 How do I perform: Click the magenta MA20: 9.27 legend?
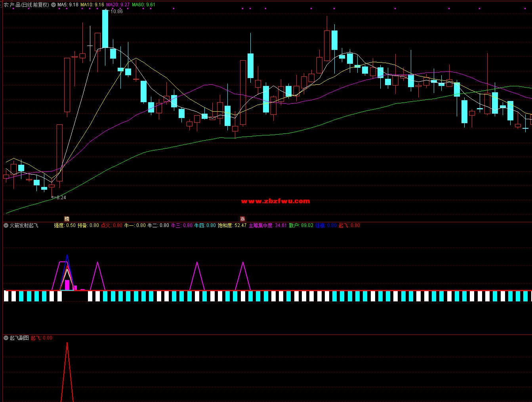[x=118, y=5]
